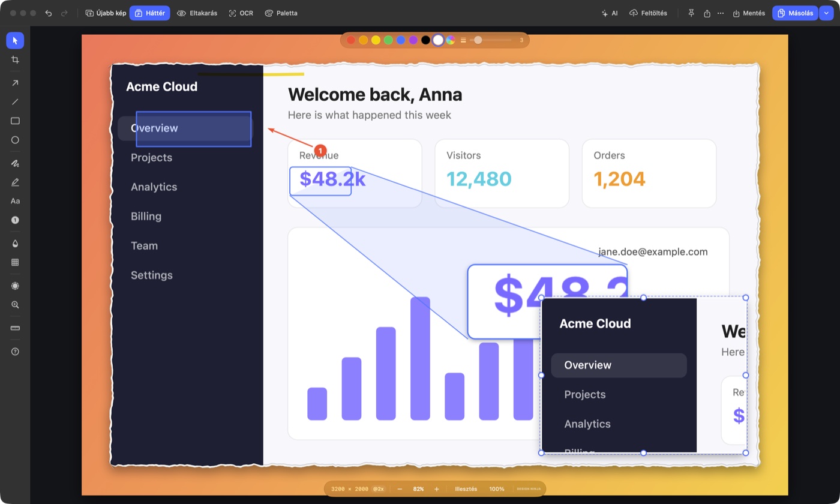Open the OCR text recognition item
840x504 pixels.
click(x=241, y=13)
